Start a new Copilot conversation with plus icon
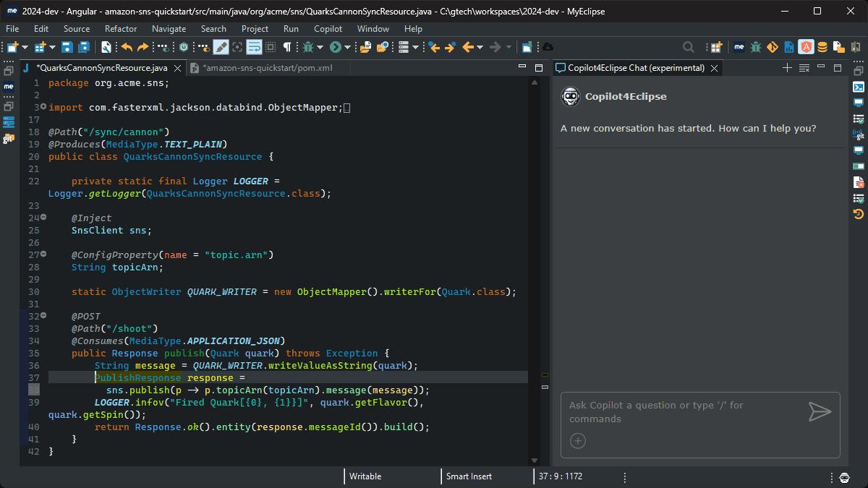 point(787,68)
